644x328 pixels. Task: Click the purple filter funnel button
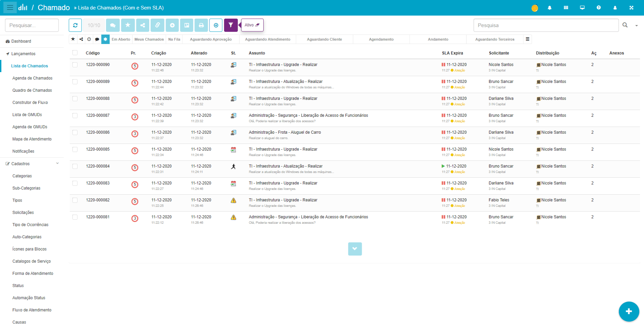(231, 25)
